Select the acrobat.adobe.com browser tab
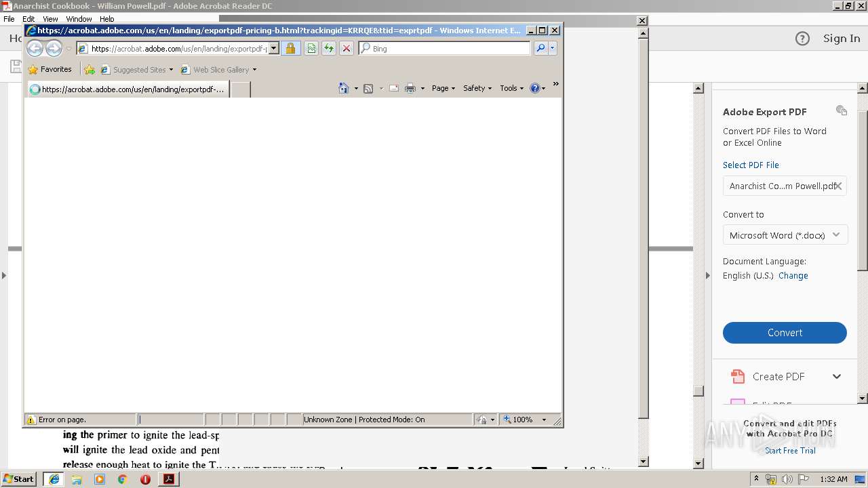 click(127, 89)
